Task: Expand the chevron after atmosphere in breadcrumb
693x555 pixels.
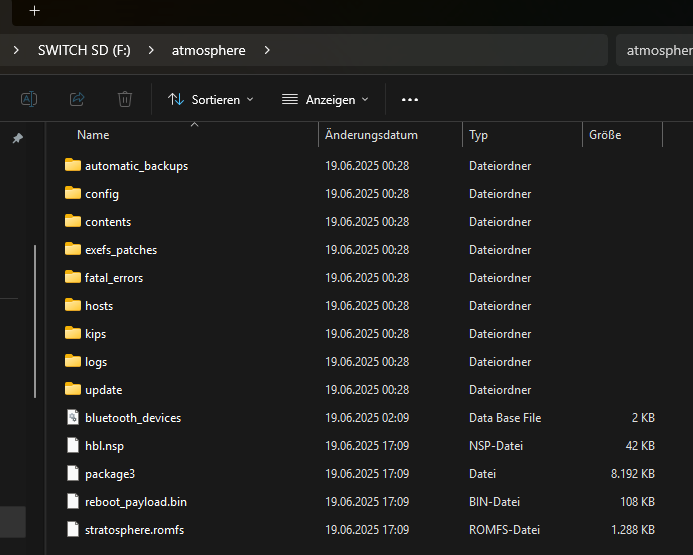Action: click(267, 50)
